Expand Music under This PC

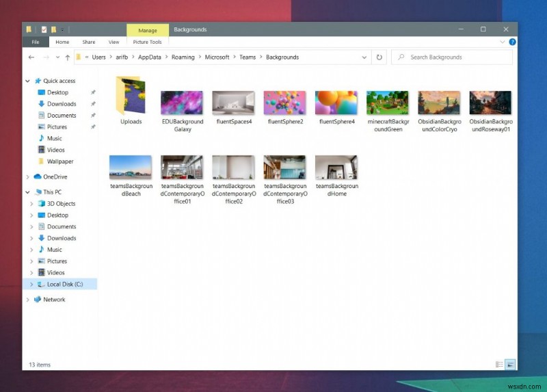[x=31, y=250]
